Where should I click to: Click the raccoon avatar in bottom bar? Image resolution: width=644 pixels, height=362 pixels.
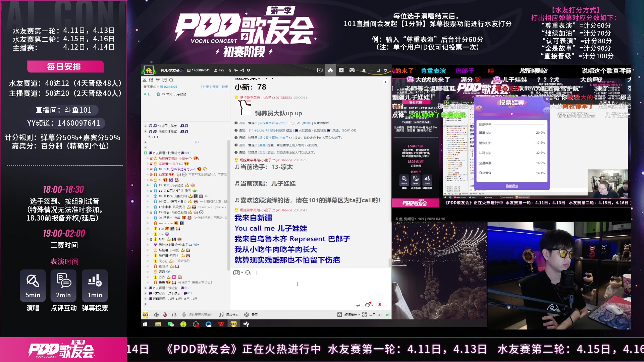145,315
